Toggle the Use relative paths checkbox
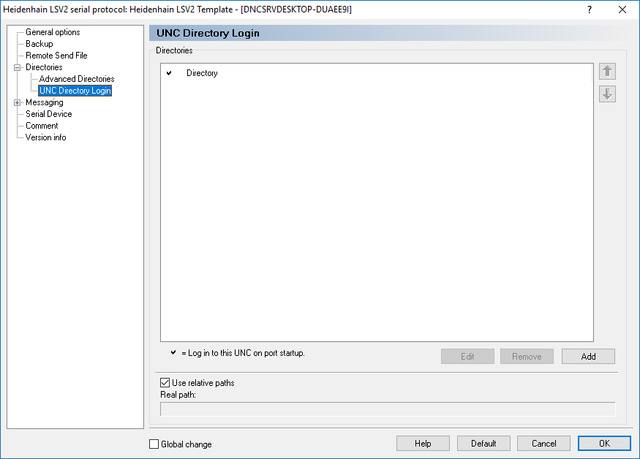 [166, 382]
